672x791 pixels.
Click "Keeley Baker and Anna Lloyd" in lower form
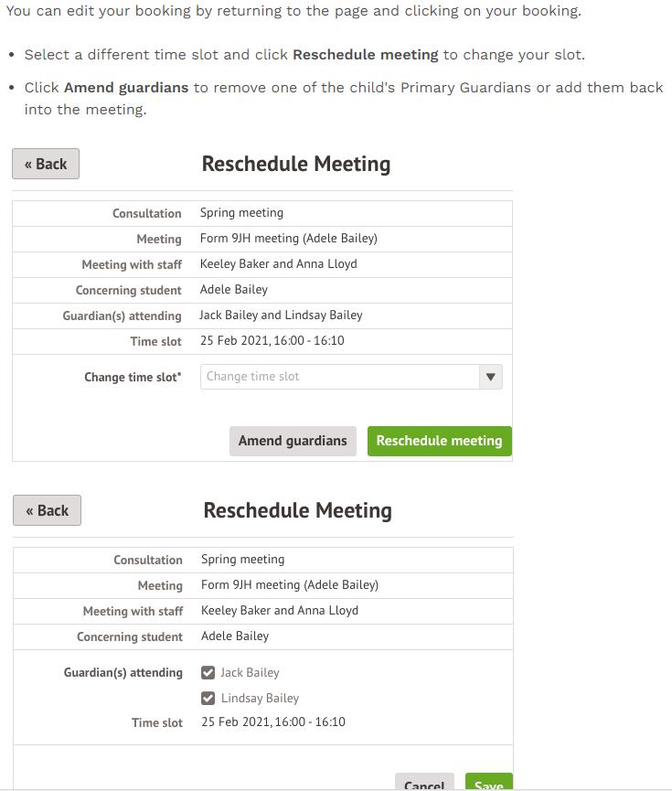click(x=280, y=611)
